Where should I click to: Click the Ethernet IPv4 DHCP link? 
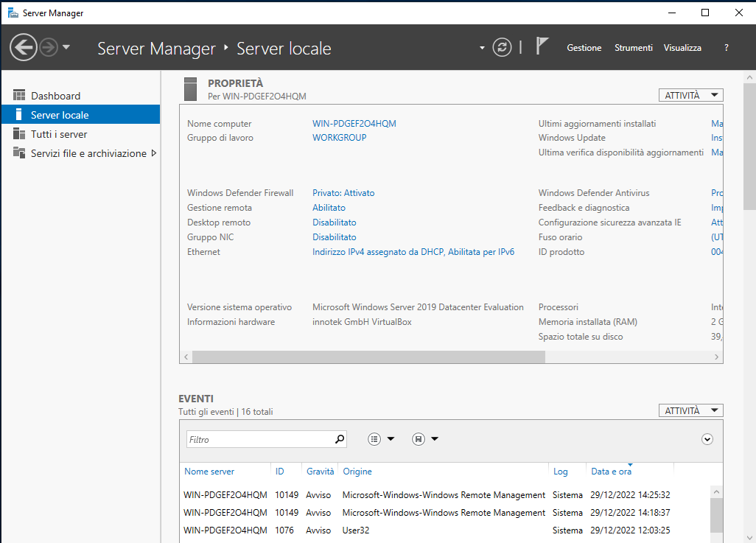tap(413, 252)
